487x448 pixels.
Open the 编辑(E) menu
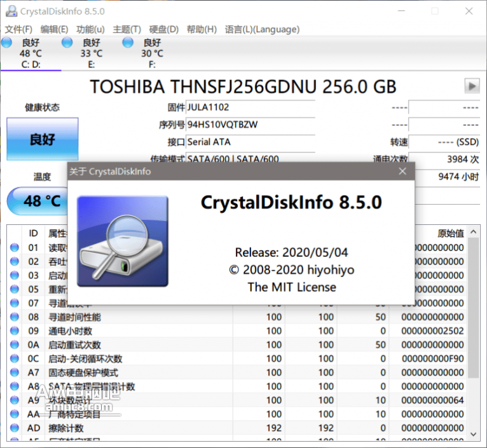click(54, 29)
